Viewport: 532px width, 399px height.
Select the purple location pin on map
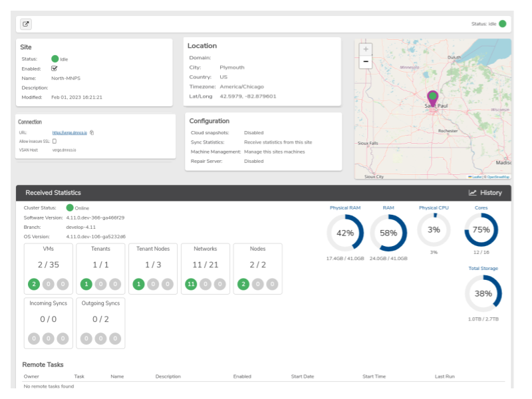point(433,99)
